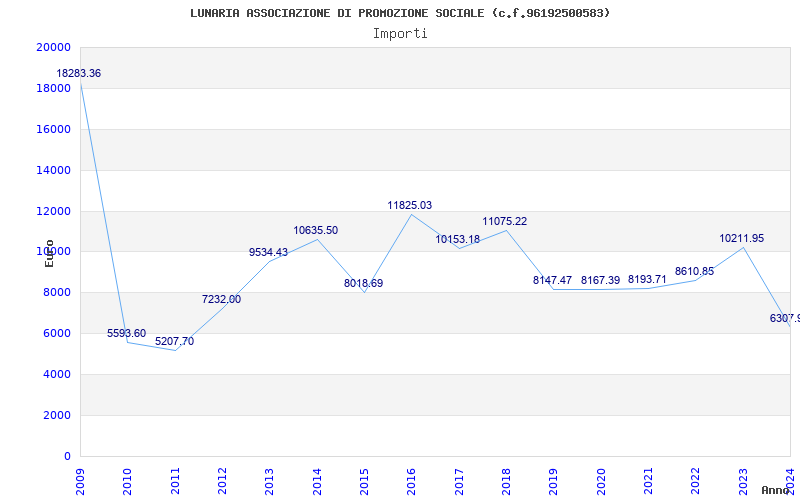Click the 7232.00 data label
Screen dimensions: 800x500
click(x=221, y=299)
